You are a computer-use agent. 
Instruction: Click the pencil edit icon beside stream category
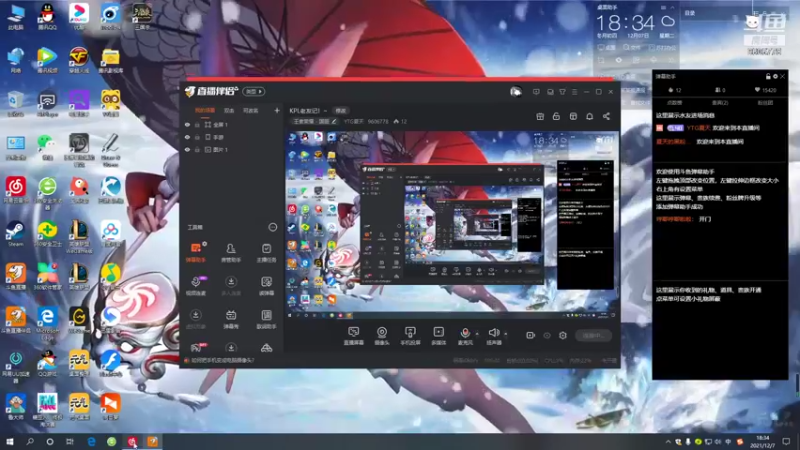[334, 121]
